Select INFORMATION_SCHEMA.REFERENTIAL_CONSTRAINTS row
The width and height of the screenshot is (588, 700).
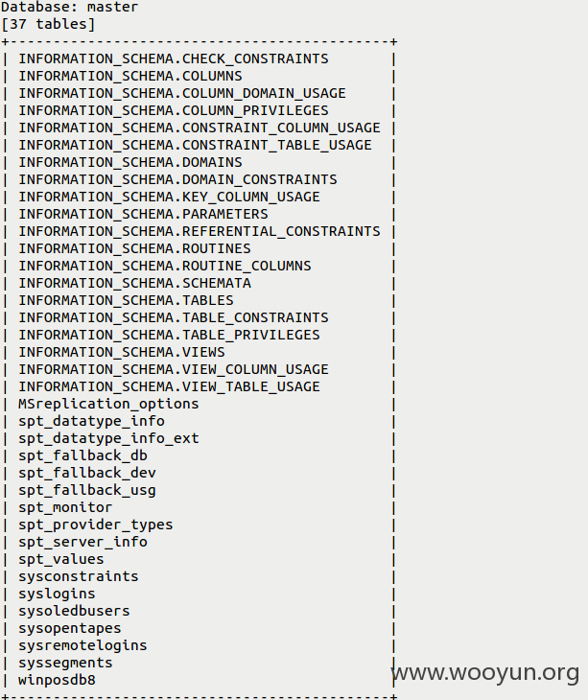click(200, 232)
